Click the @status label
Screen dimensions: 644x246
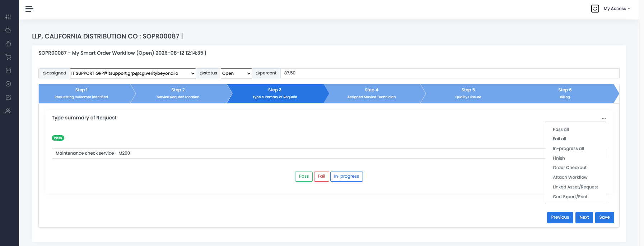click(208, 73)
